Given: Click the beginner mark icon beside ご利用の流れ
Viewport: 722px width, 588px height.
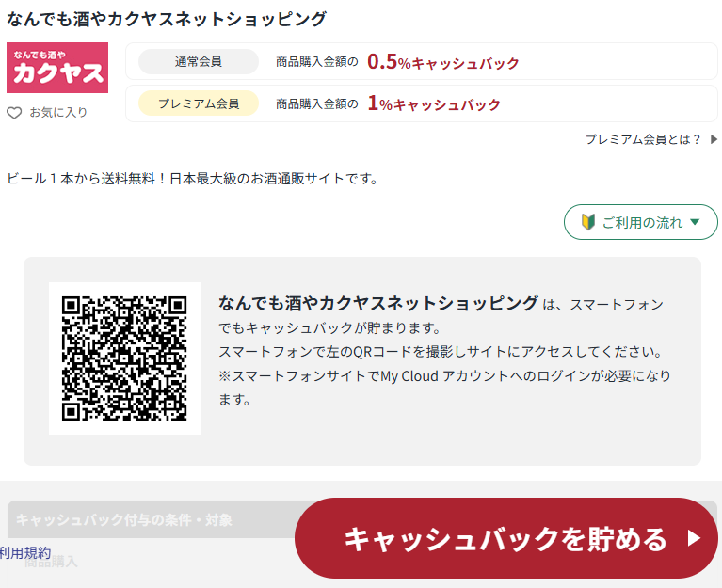Looking at the screenshot, I should tap(588, 223).
